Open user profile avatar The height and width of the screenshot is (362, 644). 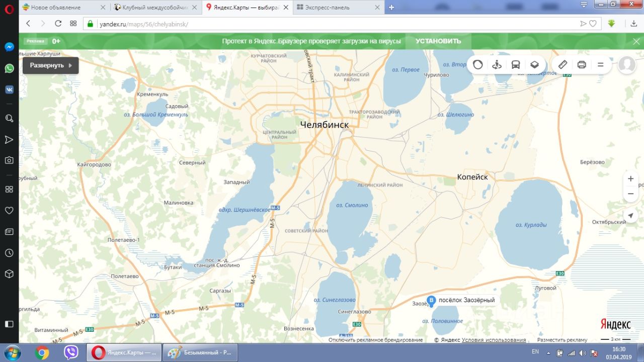(x=627, y=64)
